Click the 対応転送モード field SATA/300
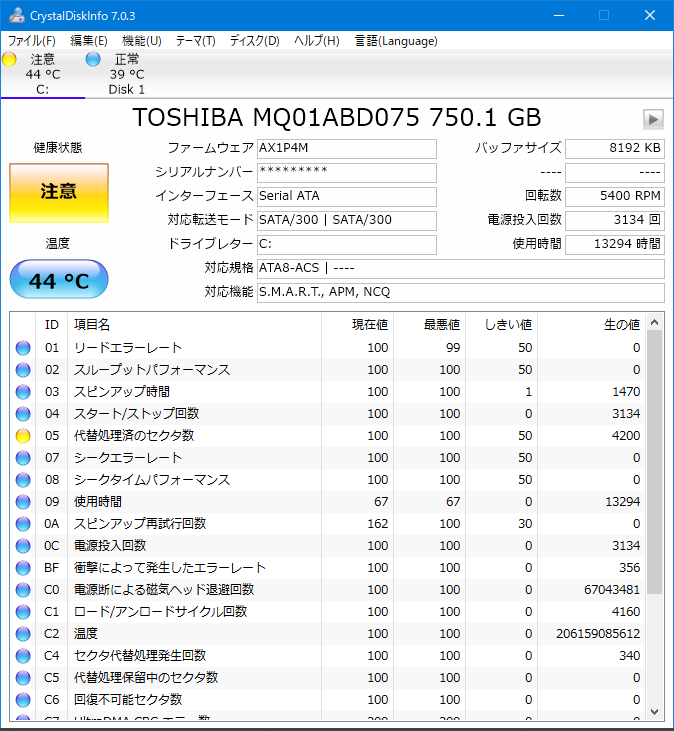674x731 pixels. point(347,221)
